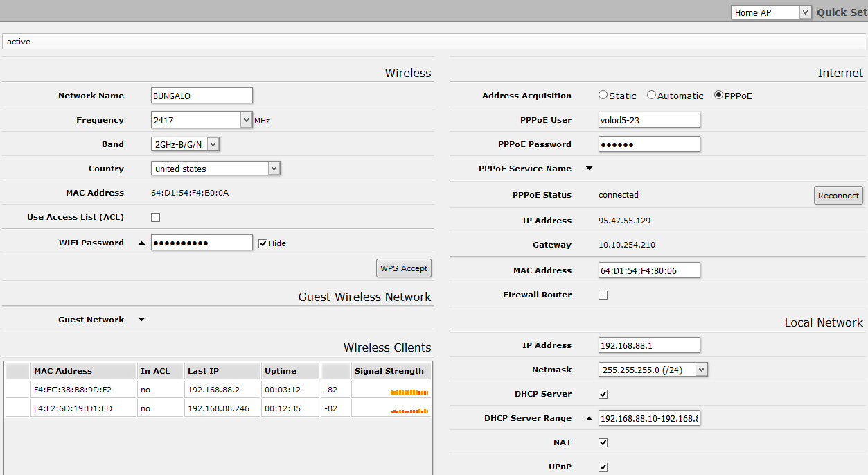Sort clients by Uptime column header

click(x=290, y=371)
